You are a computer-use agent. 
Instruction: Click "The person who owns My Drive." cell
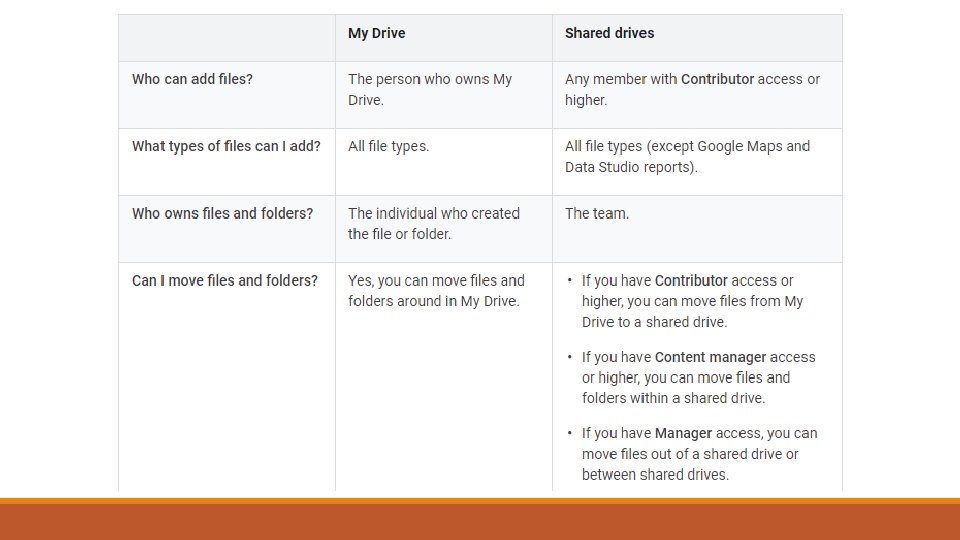pyautogui.click(x=430, y=89)
